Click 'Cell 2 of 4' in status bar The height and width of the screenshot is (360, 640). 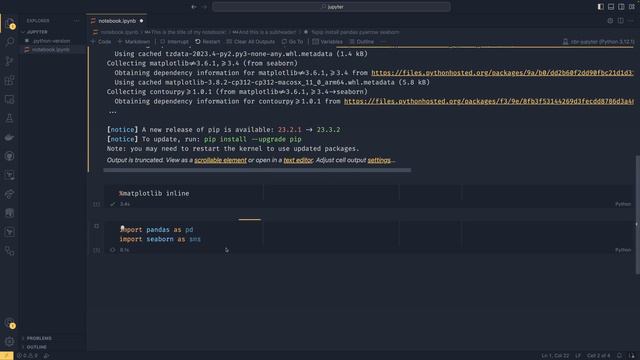coord(598,356)
